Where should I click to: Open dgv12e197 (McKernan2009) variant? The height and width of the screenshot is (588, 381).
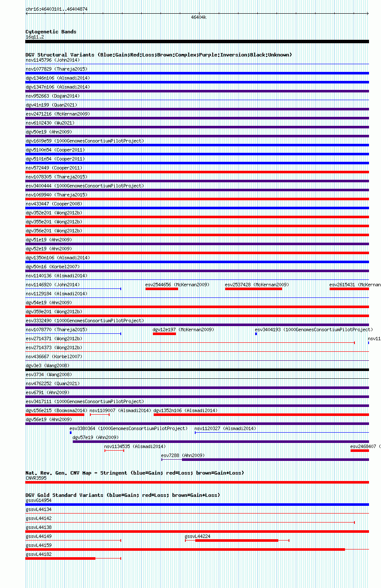point(183,330)
